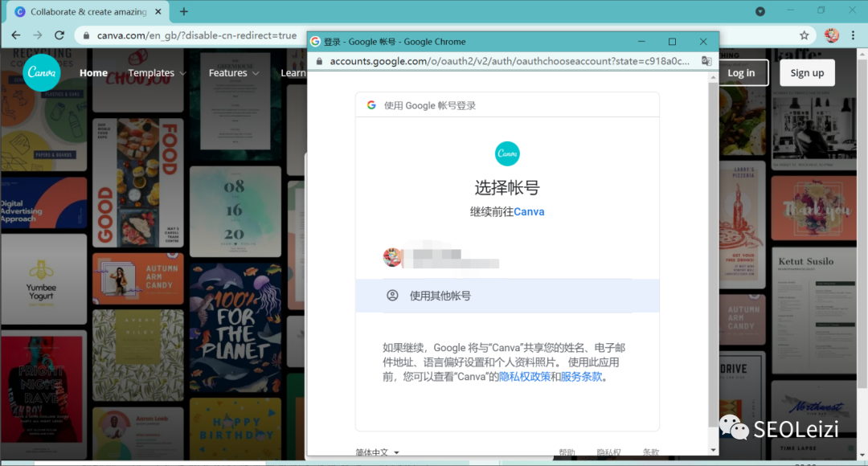Open 简体中文 language dropdown
Screen dimensions: 868x466
tap(378, 452)
